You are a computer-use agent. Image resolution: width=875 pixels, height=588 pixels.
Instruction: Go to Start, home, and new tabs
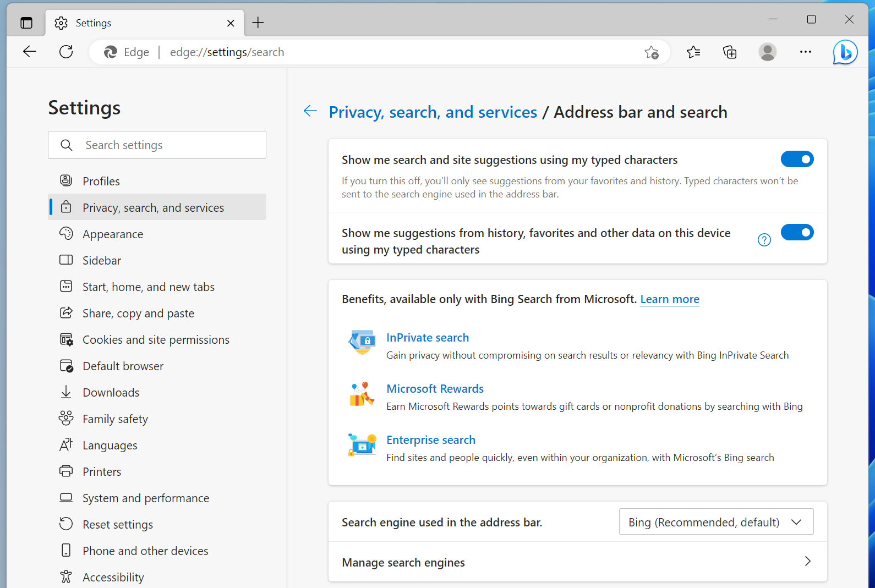pyautogui.click(x=157, y=286)
